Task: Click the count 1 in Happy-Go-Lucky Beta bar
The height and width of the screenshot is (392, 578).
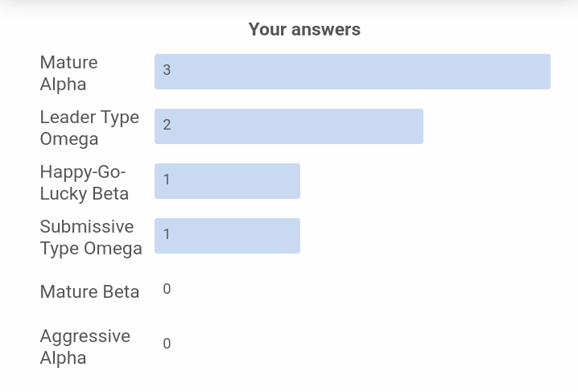Action: coord(167,179)
